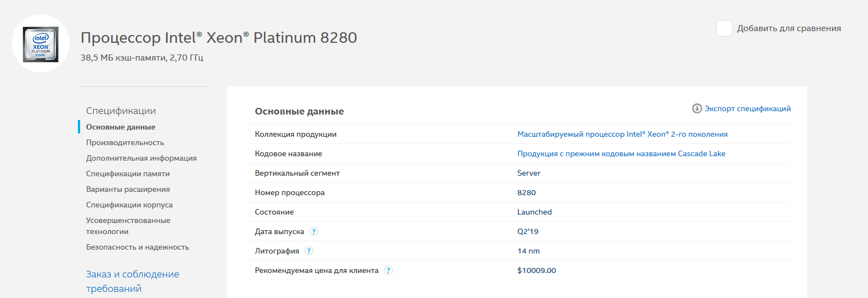This screenshot has height=298, width=868.
Task: Click 'Спецификации' sidebar heading
Action: [x=121, y=111]
